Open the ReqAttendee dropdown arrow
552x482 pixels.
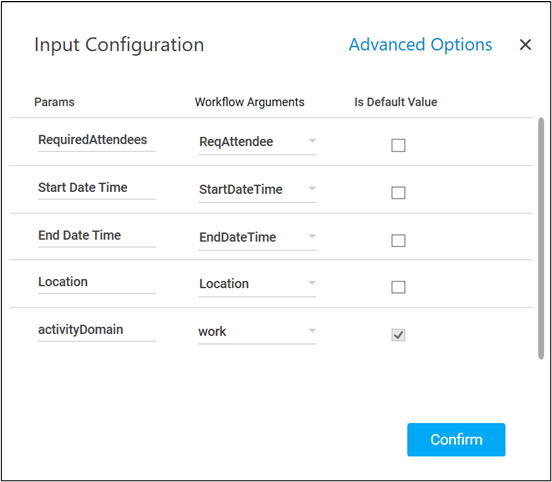[312, 141]
